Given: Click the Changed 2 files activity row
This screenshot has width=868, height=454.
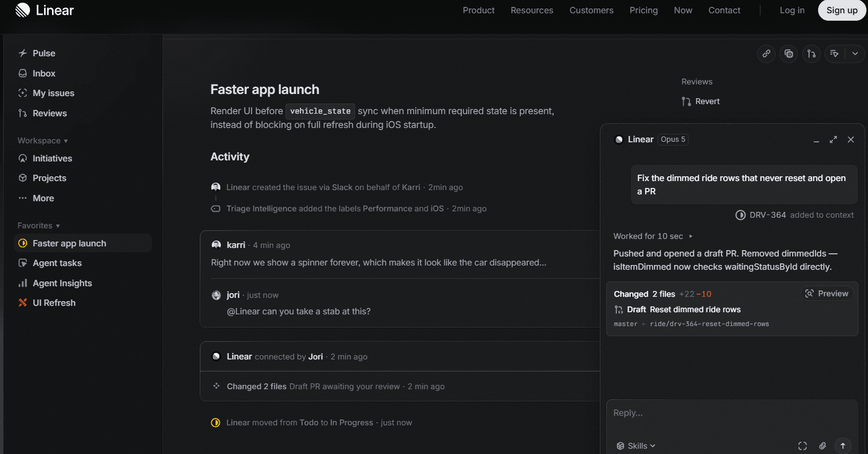Looking at the screenshot, I should click(x=400, y=387).
